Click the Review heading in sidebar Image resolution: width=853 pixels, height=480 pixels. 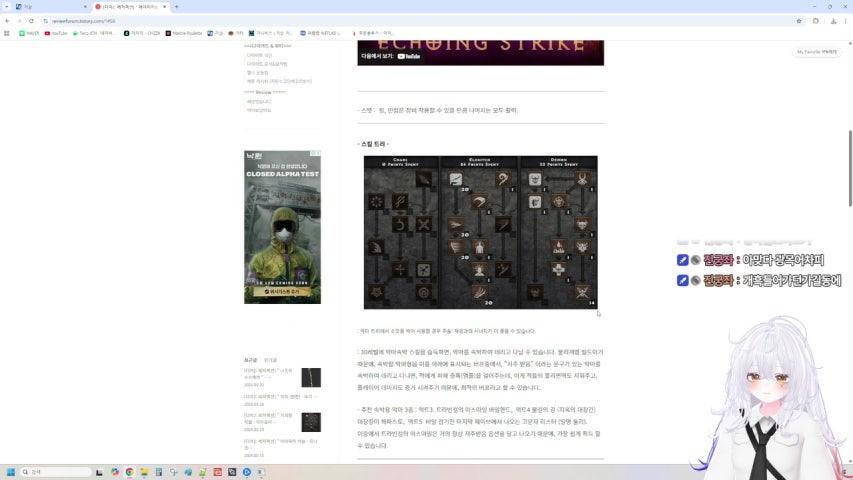pos(264,93)
